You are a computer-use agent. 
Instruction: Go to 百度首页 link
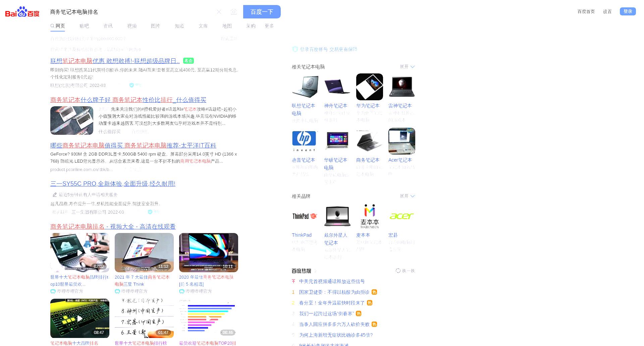click(x=586, y=11)
